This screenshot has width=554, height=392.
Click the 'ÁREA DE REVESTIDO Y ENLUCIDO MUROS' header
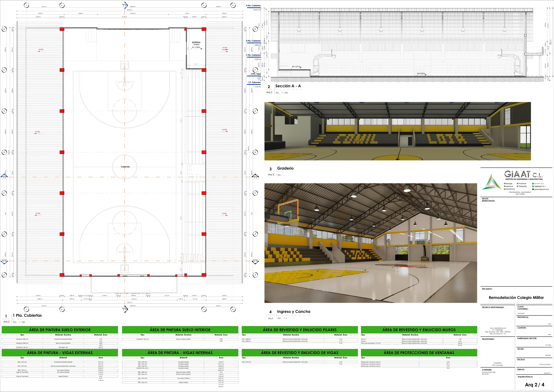(419, 330)
